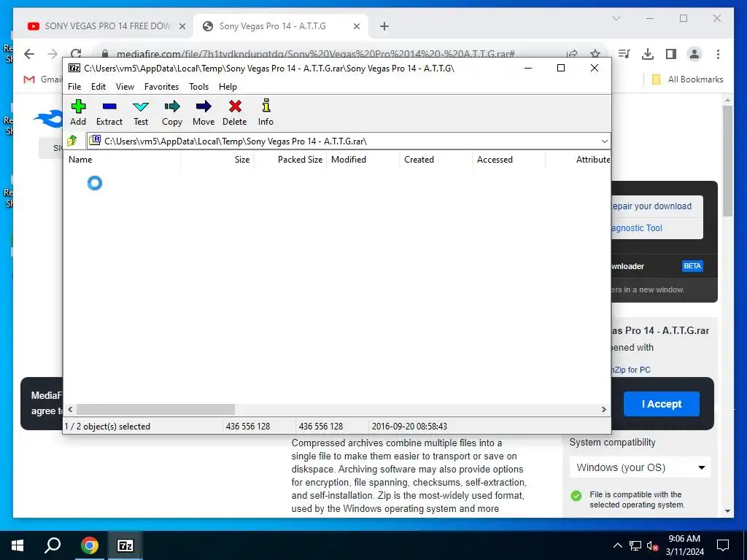The height and width of the screenshot is (560, 747).
Task: Click the Chrome taskbar icon
Action: (x=89, y=545)
